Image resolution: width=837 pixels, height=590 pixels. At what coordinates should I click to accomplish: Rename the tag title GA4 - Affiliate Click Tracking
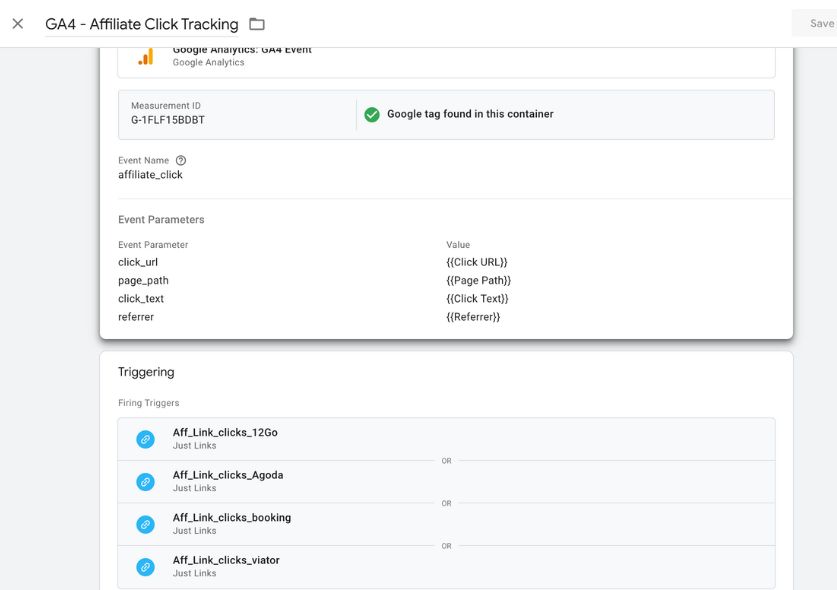[x=142, y=24]
